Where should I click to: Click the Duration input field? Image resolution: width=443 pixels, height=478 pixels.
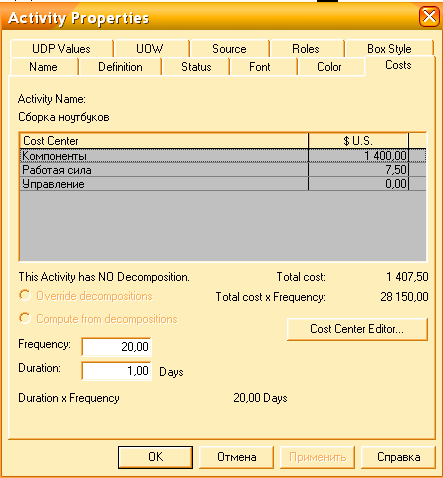[117, 371]
